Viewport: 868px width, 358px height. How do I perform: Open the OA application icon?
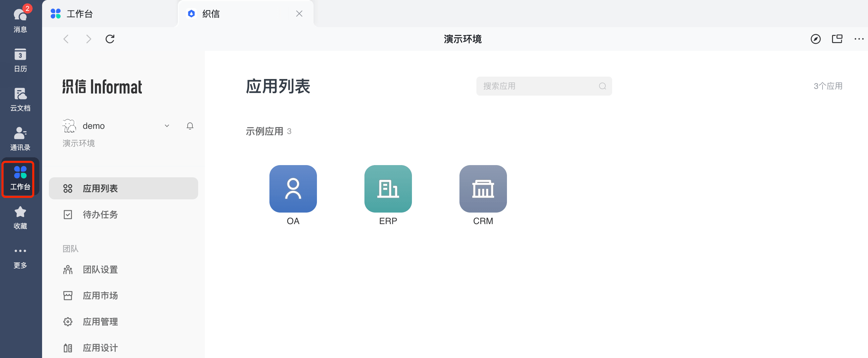(293, 189)
